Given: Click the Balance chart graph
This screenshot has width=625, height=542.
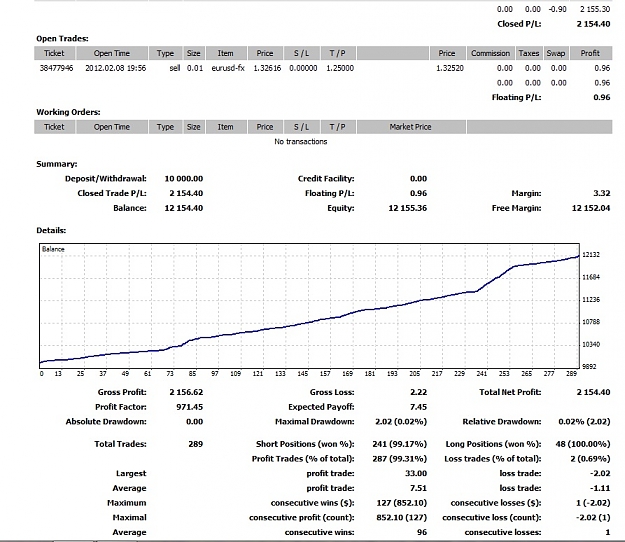Looking at the screenshot, I should [309, 306].
